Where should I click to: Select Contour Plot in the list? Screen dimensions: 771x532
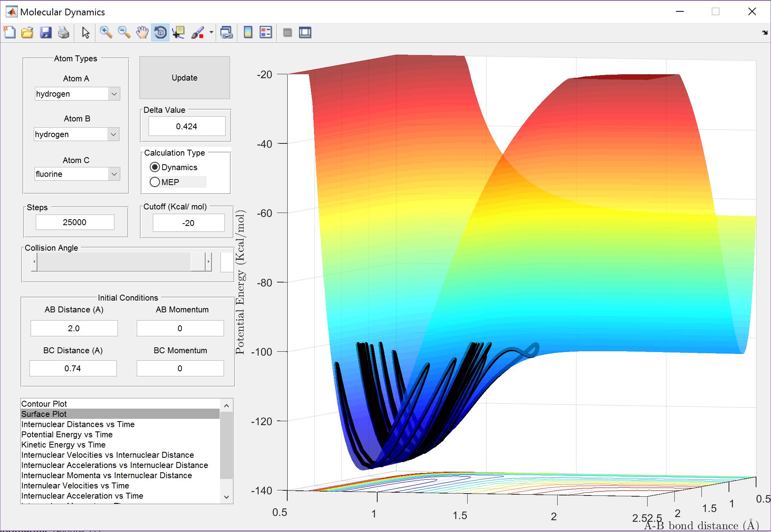(44, 404)
